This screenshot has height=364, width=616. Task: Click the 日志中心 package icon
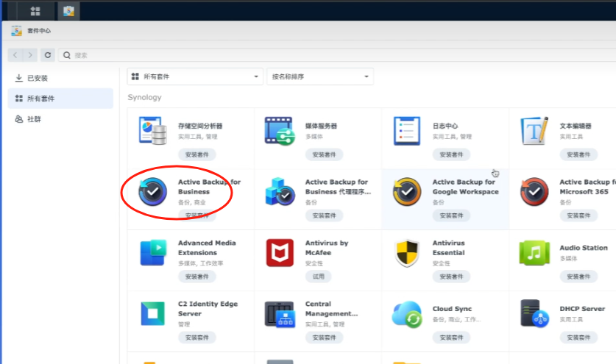pyautogui.click(x=406, y=131)
